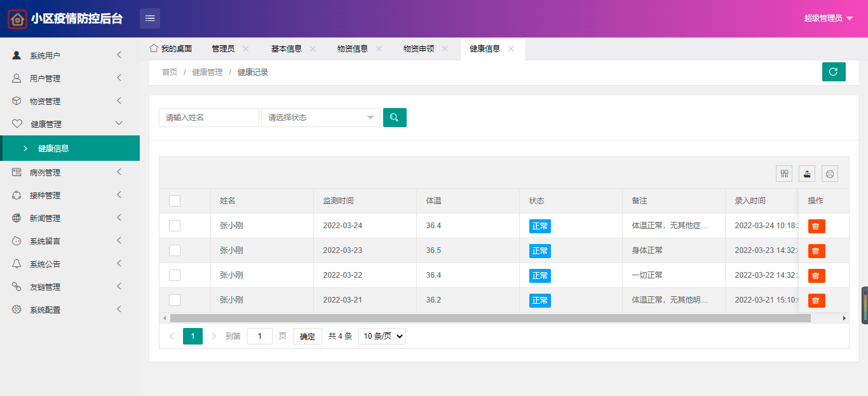Collapse the 健康管理 menu chevron
This screenshot has height=396, width=868.
click(119, 124)
